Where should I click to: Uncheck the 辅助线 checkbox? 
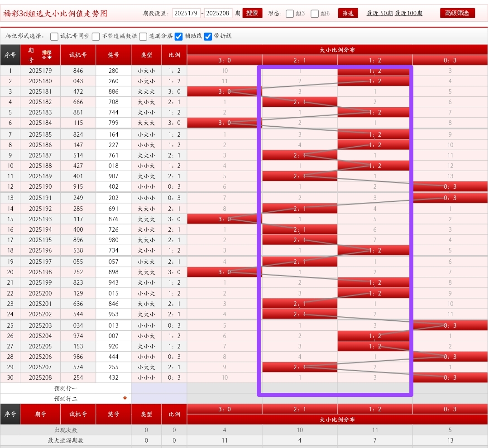click(179, 36)
